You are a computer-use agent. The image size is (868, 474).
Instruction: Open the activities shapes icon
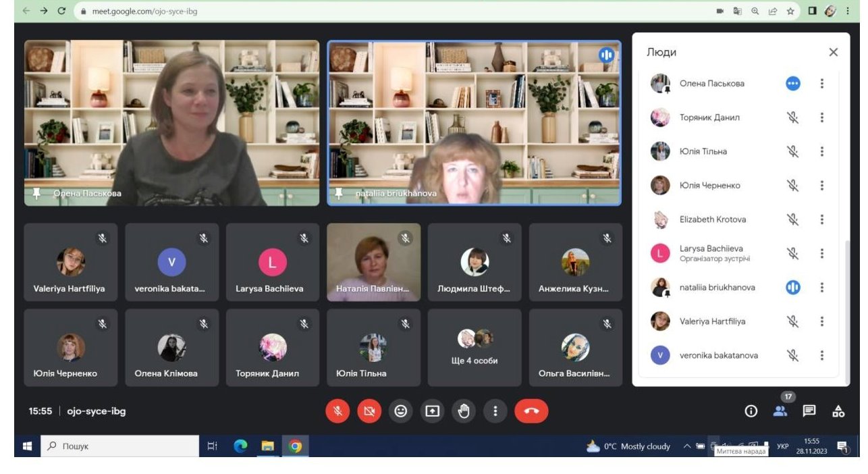838,411
